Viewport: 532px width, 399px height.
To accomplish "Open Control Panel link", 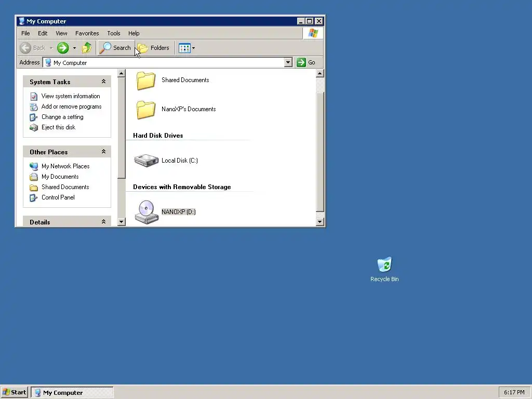I will (58, 197).
